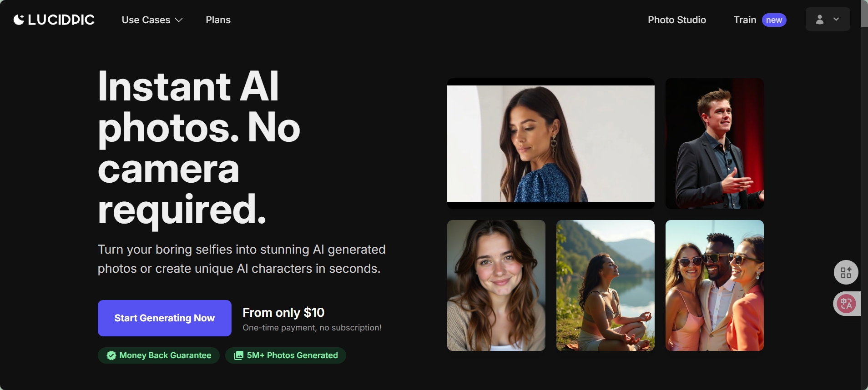This screenshot has height=390, width=868.
Task: Select Train in the navigation bar
Action: pos(745,20)
